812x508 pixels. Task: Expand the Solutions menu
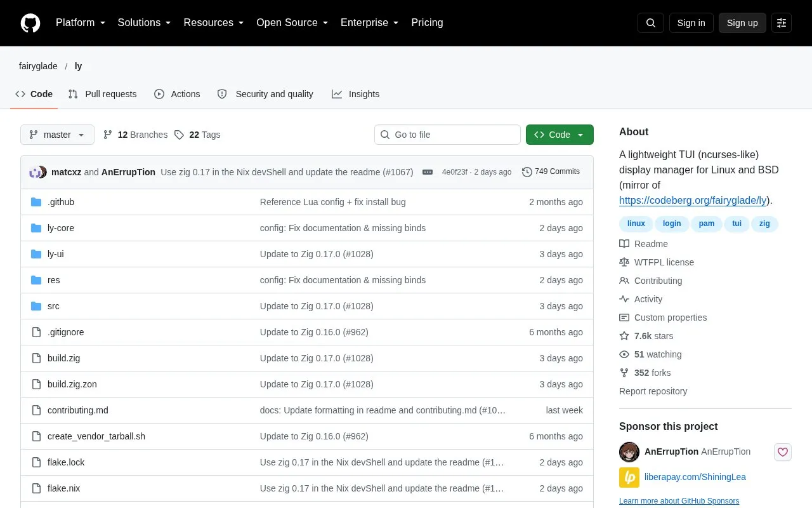144,23
